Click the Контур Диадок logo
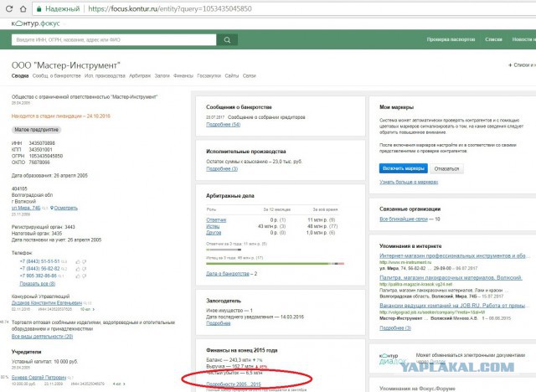This screenshot has width=536, height=392. click(x=393, y=358)
